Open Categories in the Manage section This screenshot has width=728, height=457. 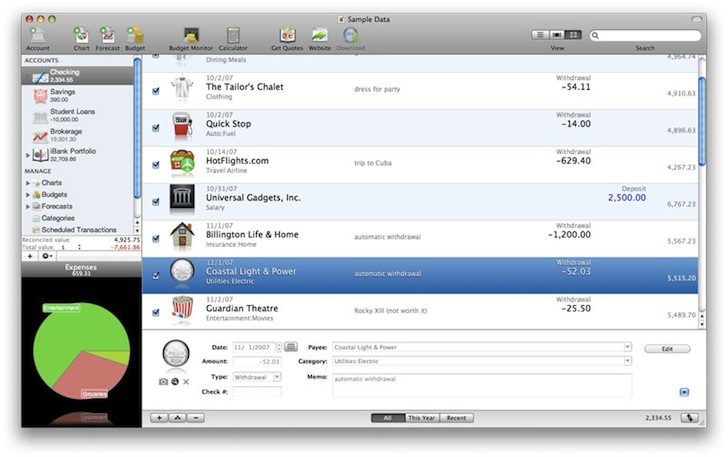[x=58, y=218]
